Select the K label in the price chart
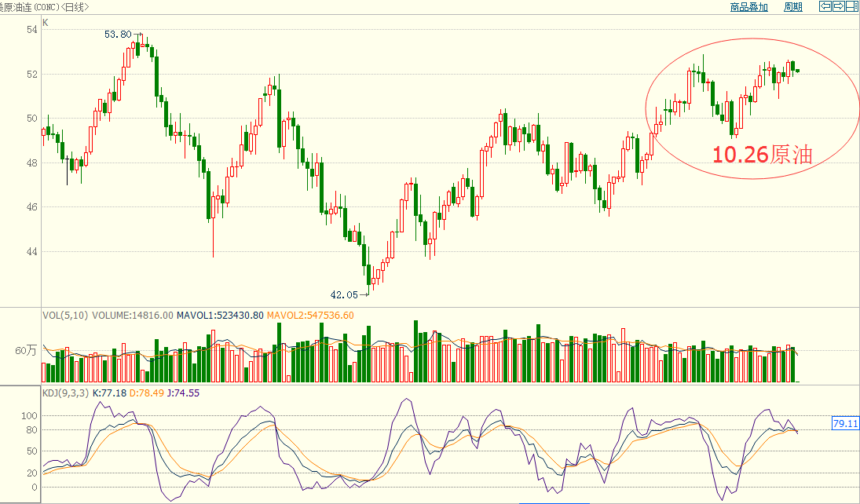This screenshot has height=504, width=860. coord(46,23)
